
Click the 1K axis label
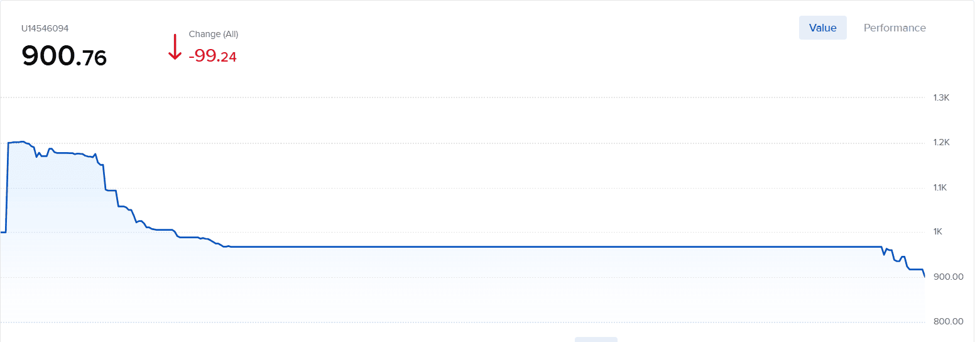click(937, 232)
